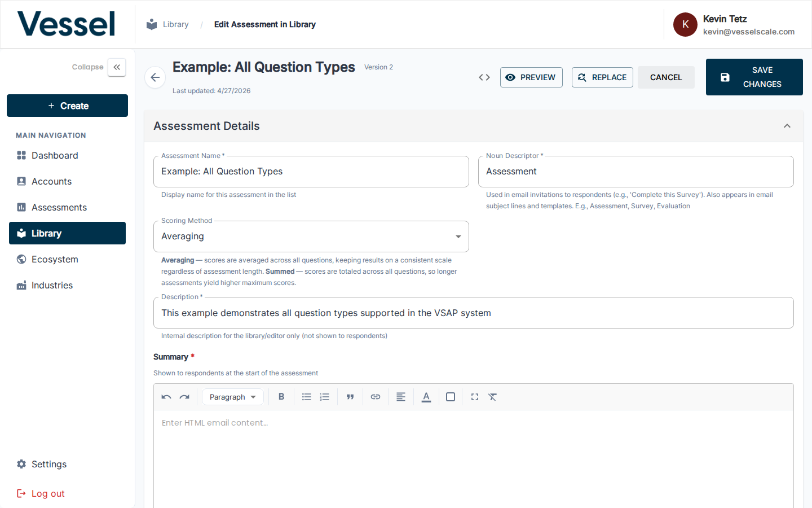Open the code view angle-brackets icon

[484, 77]
